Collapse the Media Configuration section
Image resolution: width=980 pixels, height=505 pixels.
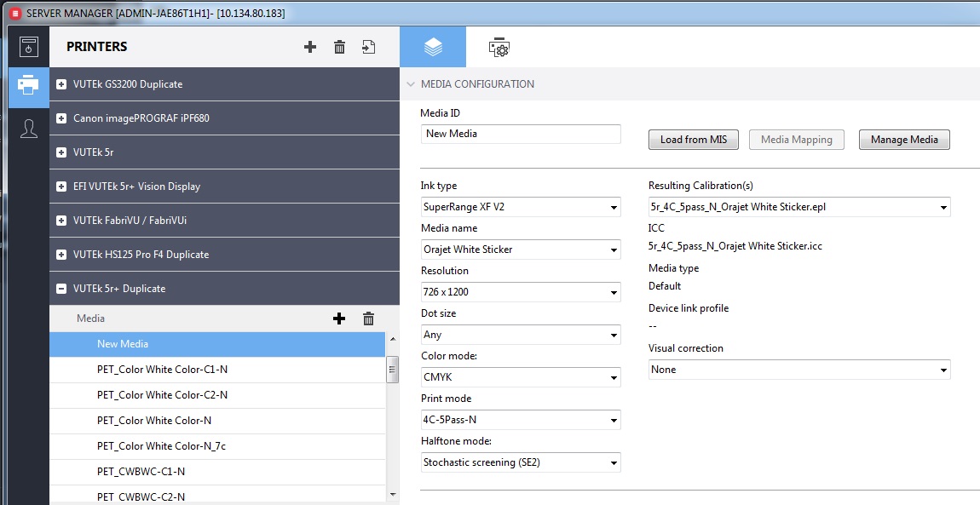click(x=412, y=84)
